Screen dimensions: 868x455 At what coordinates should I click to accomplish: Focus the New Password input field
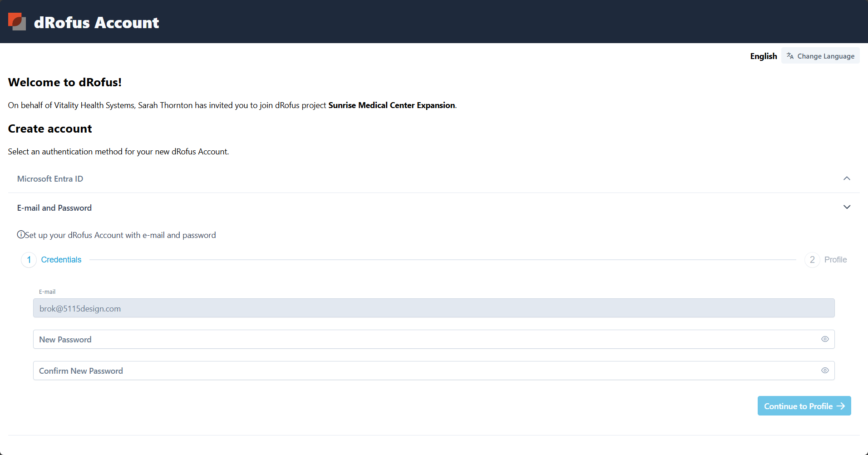click(x=434, y=339)
